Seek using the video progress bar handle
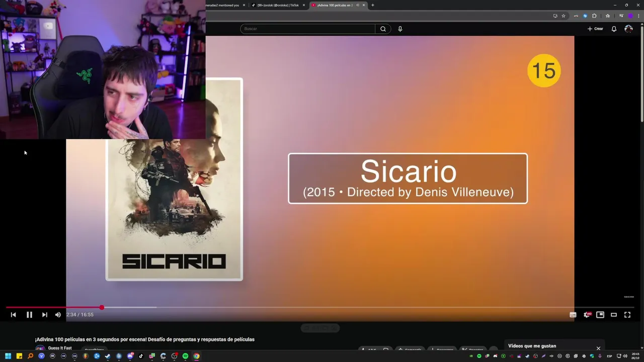Image resolution: width=644 pixels, height=362 pixels. (102, 307)
